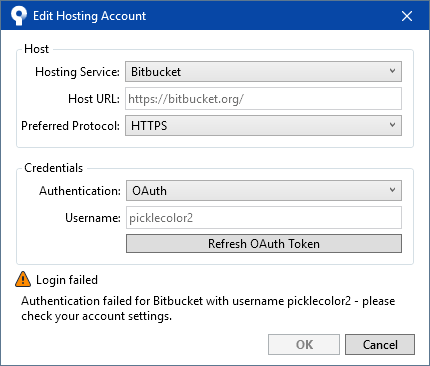Open the Hosting Service Bitbucket dropdown
The width and height of the screenshot is (430, 366).
263,72
